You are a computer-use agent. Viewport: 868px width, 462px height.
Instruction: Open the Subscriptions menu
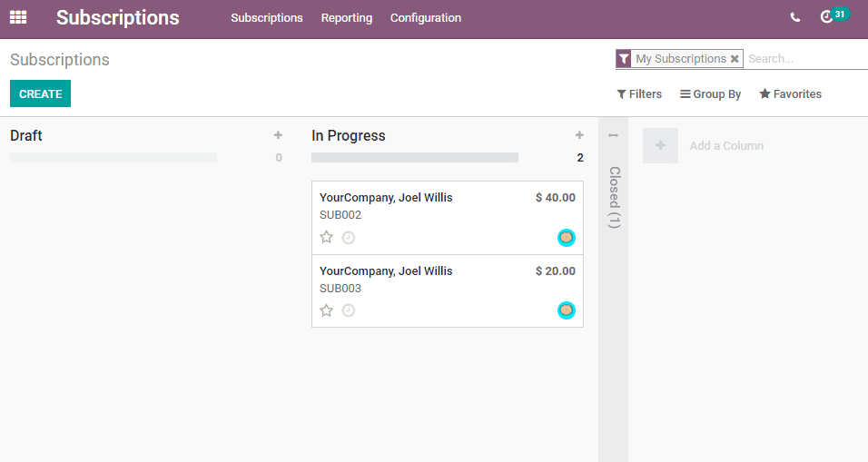267,18
